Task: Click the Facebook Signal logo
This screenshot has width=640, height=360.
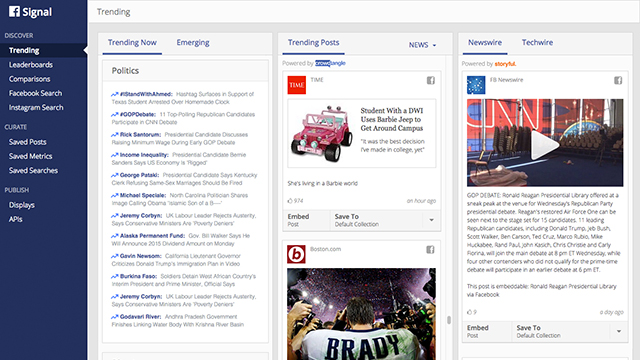Action: point(31,12)
